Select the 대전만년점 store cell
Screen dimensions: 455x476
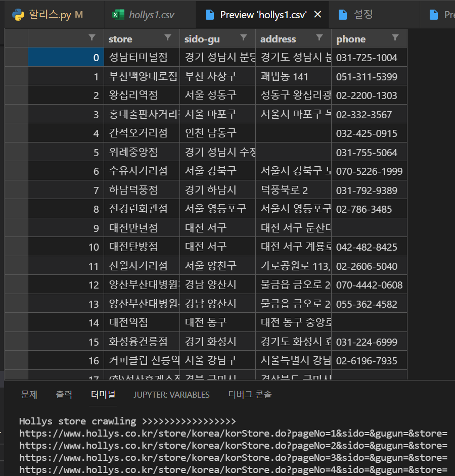coord(142,228)
